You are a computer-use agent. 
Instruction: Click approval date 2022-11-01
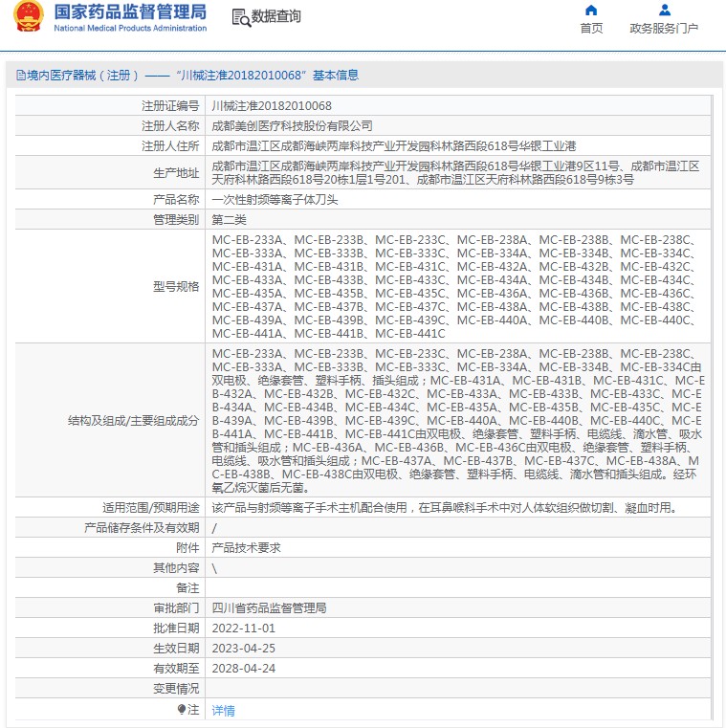click(243, 629)
